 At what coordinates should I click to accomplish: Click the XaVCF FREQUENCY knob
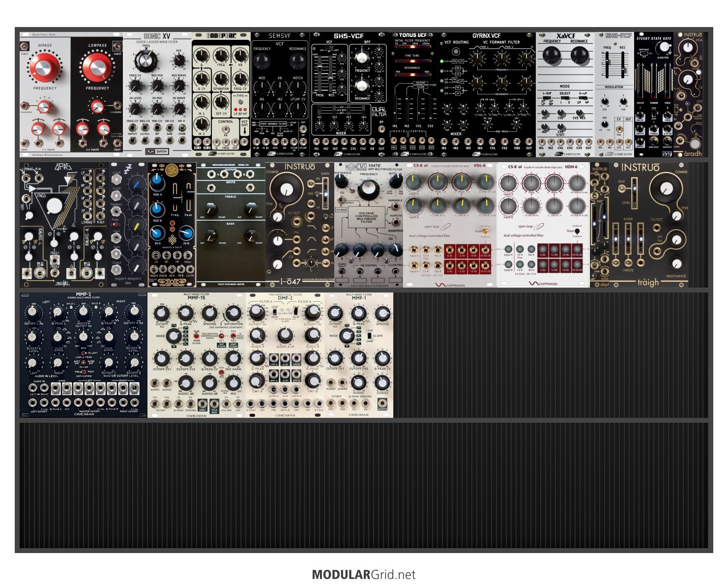pyautogui.click(x=552, y=56)
